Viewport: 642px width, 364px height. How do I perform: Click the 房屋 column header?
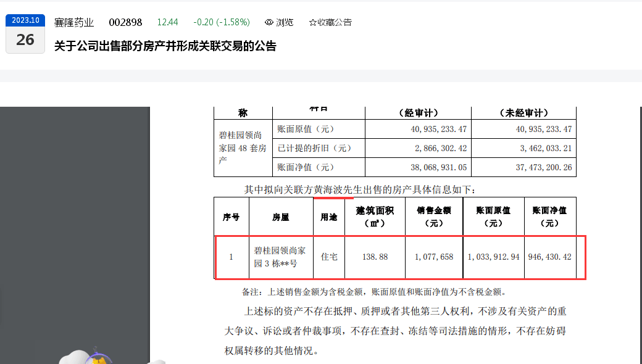281,217
